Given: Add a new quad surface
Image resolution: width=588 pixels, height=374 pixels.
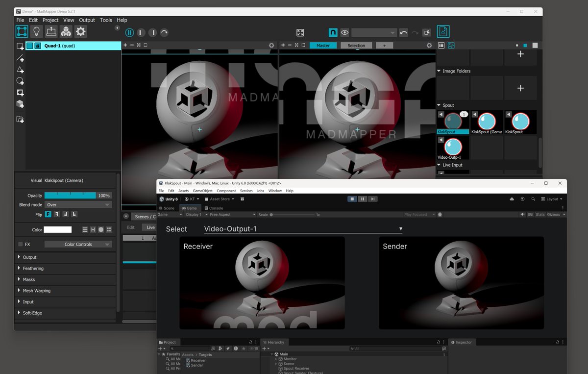Looking at the screenshot, I should (x=20, y=46).
